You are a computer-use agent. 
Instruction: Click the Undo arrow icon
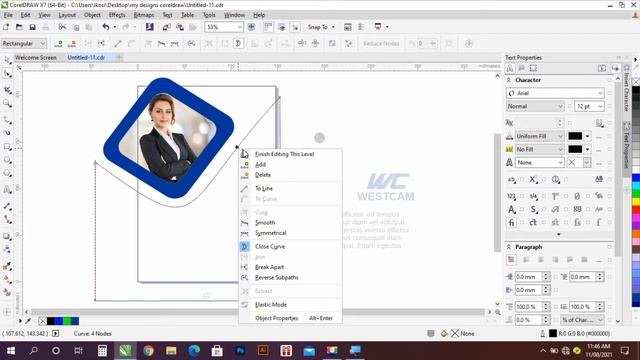(106, 27)
